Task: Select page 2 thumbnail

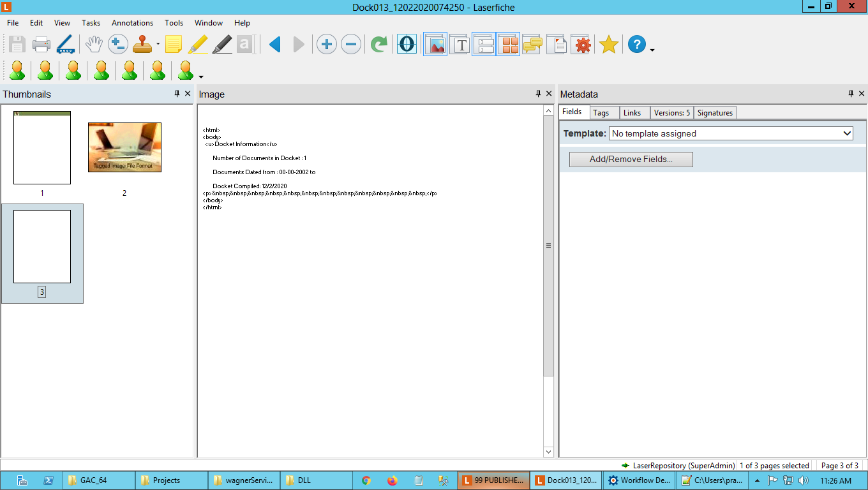Action: point(124,147)
